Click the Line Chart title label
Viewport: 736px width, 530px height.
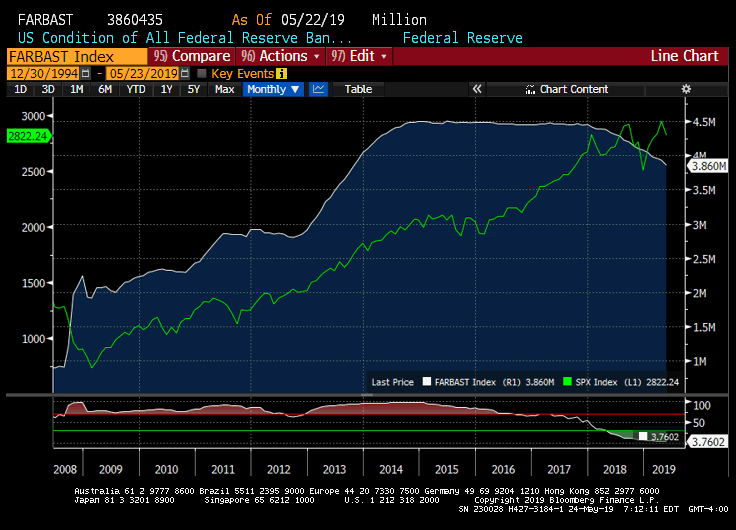(x=684, y=56)
